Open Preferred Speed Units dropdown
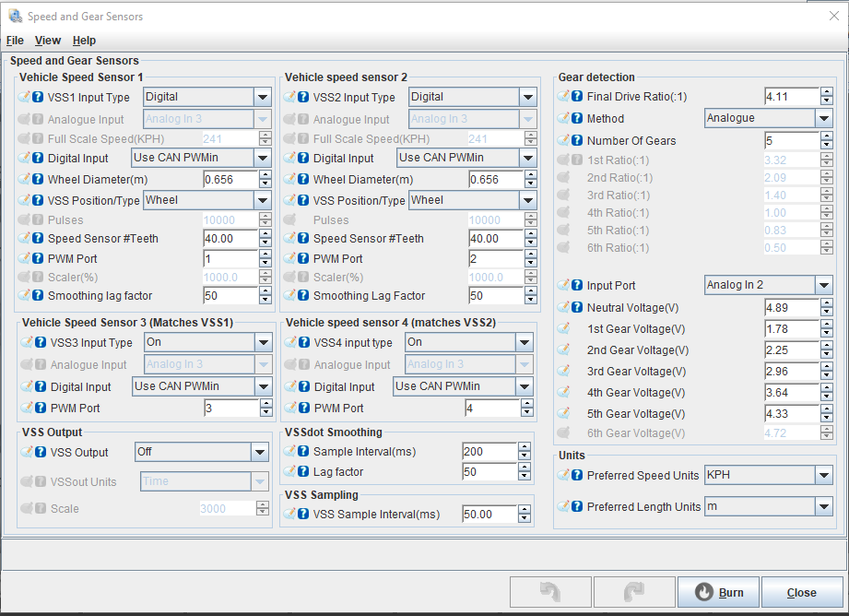 click(x=823, y=476)
